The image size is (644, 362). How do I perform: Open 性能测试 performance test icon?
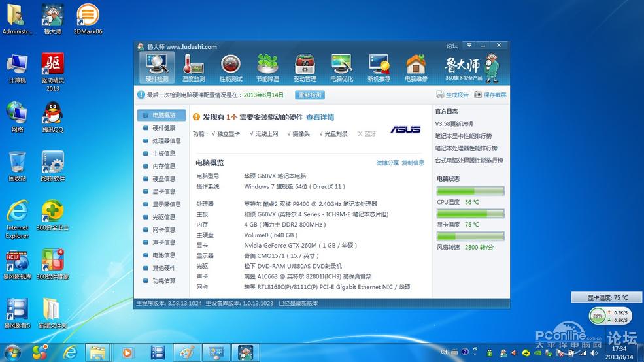tap(231, 68)
